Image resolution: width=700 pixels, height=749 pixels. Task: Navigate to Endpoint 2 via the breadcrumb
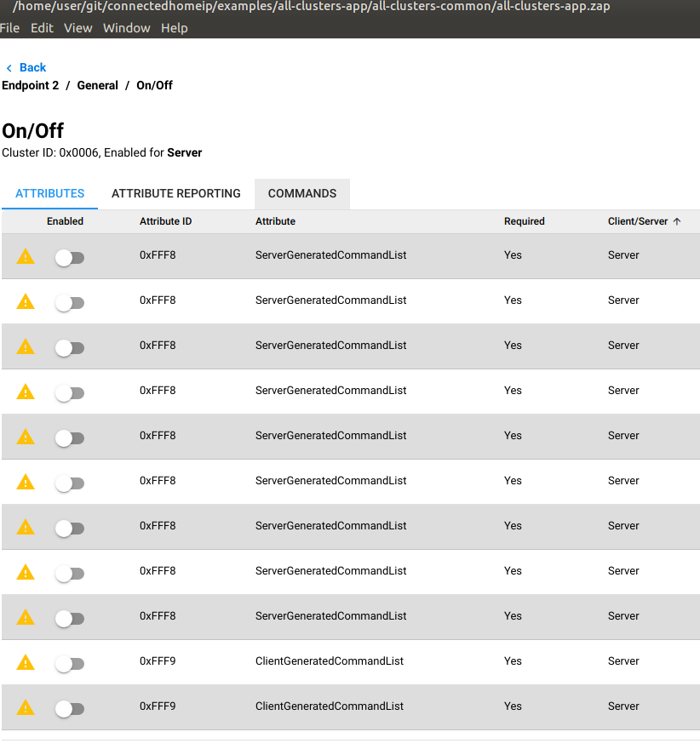click(31, 85)
